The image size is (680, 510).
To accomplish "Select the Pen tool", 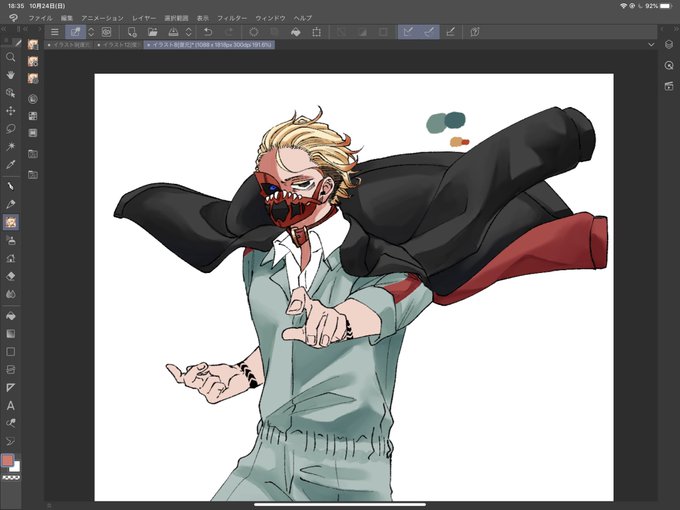I will 10,186.
